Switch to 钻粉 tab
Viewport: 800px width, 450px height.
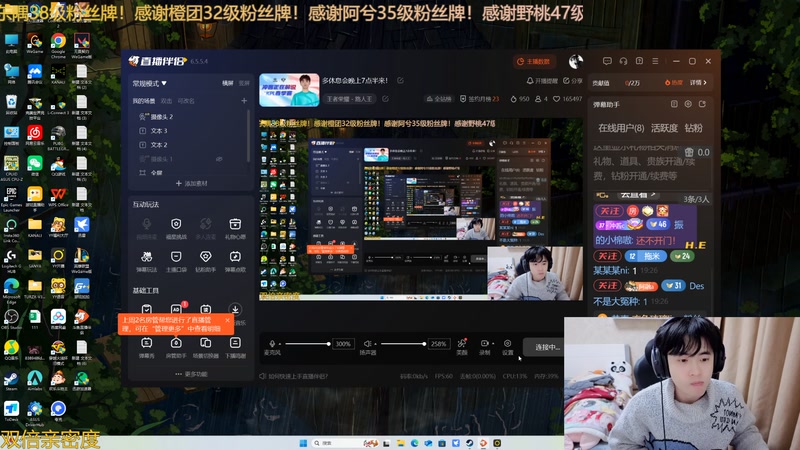693,128
